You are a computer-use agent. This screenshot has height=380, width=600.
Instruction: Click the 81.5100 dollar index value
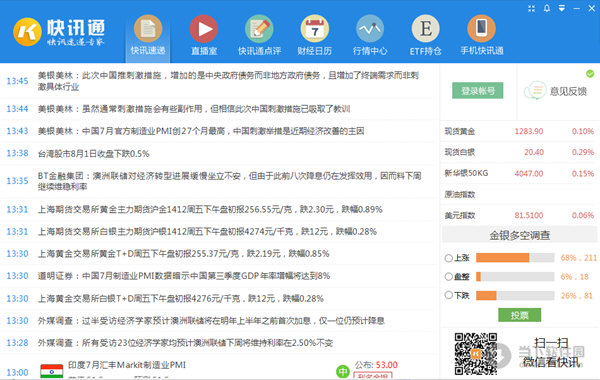pyautogui.click(x=529, y=215)
